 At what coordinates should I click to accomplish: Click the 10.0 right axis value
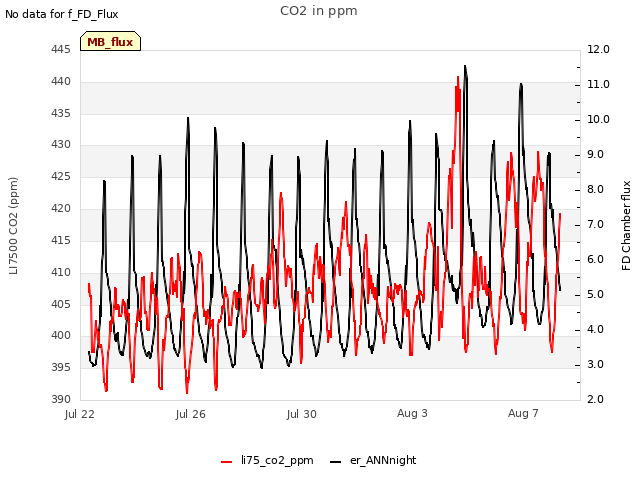598,120
